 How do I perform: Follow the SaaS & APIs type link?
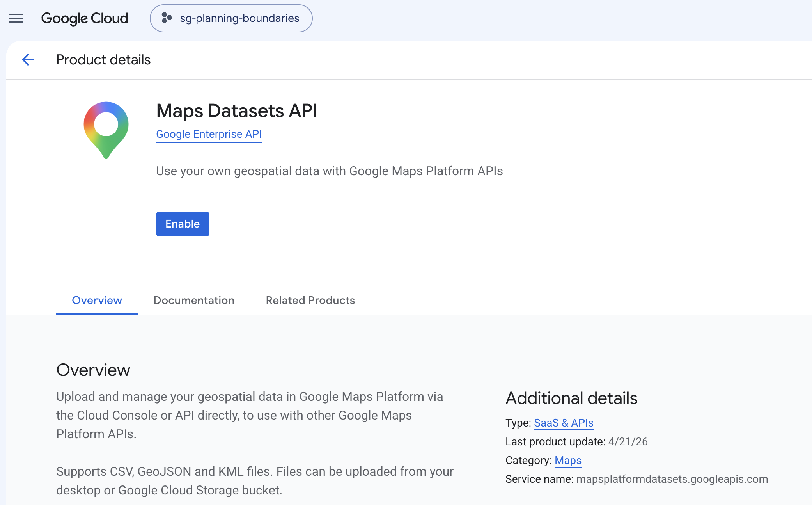point(564,423)
